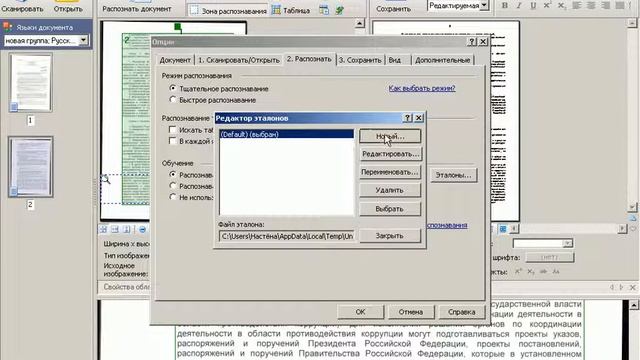
Task: Select the recognition zone tool icon
Action: pos(194,10)
